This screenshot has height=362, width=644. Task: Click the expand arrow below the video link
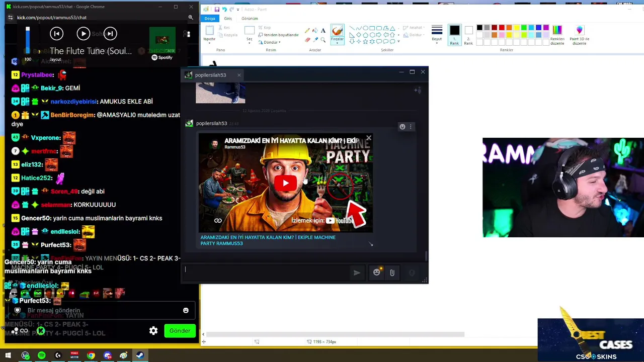pos(371,244)
